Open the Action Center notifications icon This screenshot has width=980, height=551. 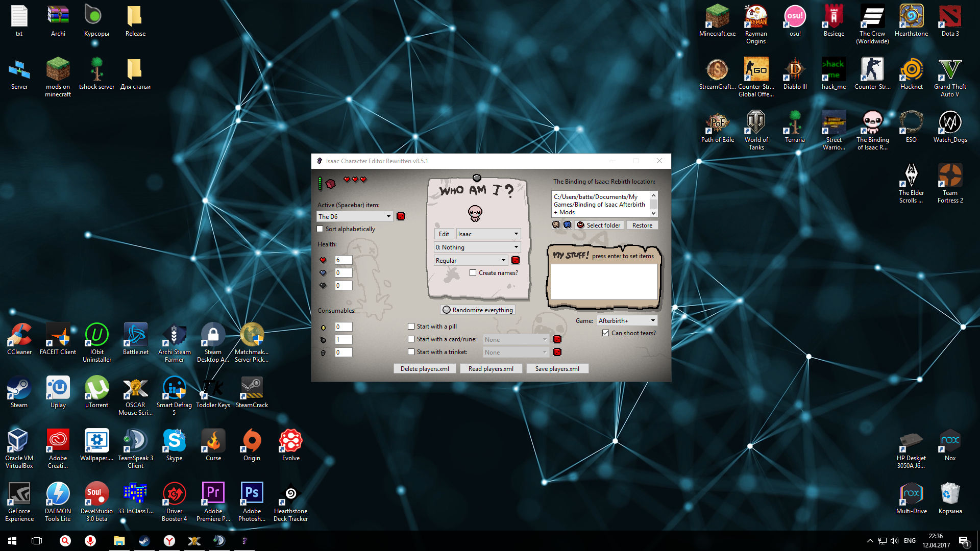point(964,541)
